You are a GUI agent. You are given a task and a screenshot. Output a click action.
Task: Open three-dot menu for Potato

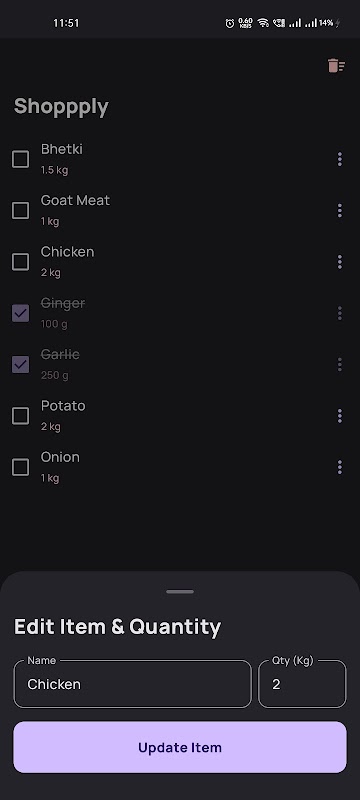340,416
